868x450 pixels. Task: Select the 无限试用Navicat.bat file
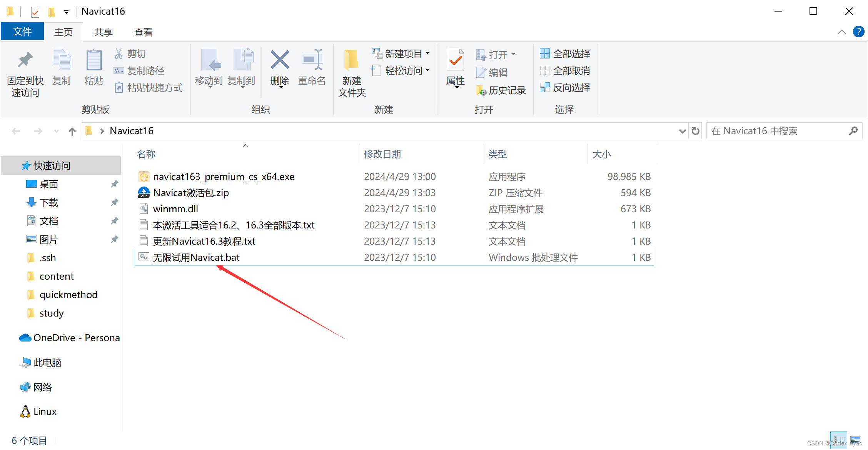394,257
